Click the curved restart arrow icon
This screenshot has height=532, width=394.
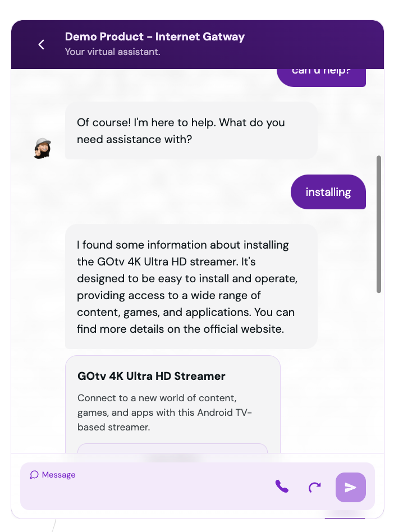[x=314, y=487]
